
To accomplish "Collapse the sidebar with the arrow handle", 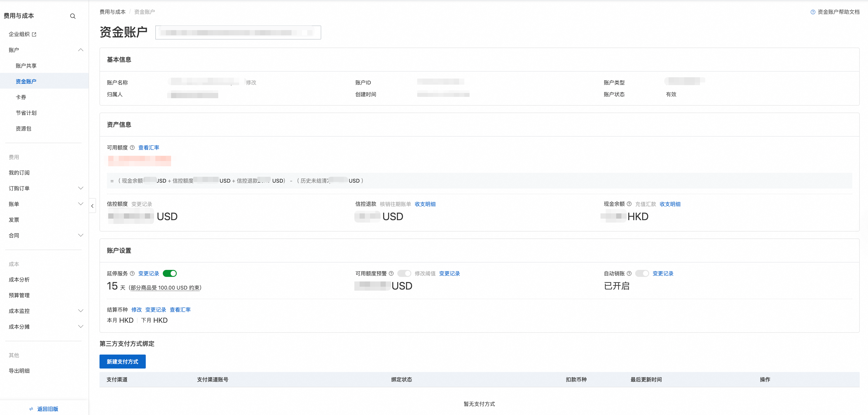I will point(92,206).
